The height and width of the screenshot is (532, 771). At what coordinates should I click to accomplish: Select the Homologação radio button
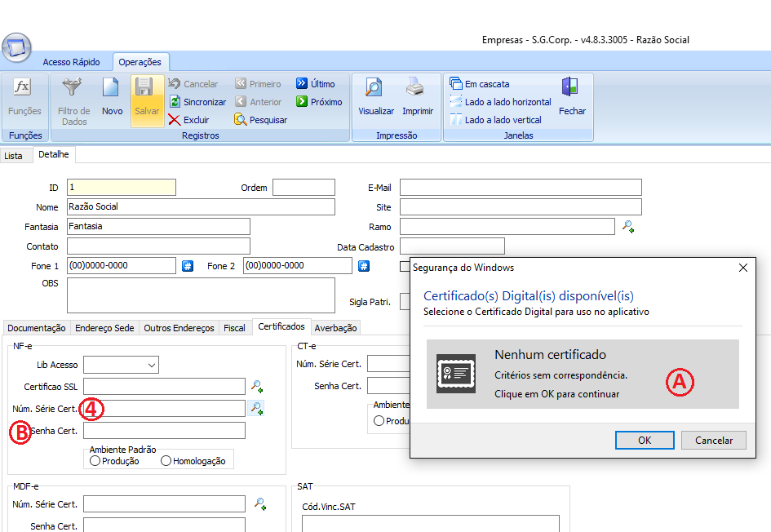(166, 461)
